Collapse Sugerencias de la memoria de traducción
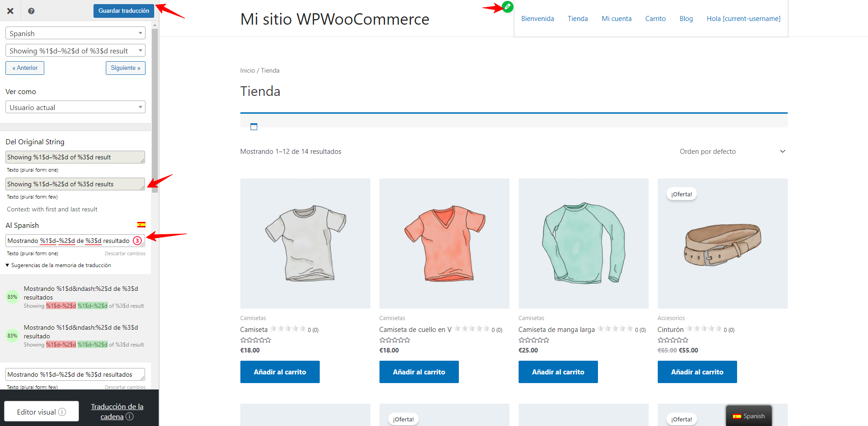Image resolution: width=868 pixels, height=426 pixels. [58, 265]
